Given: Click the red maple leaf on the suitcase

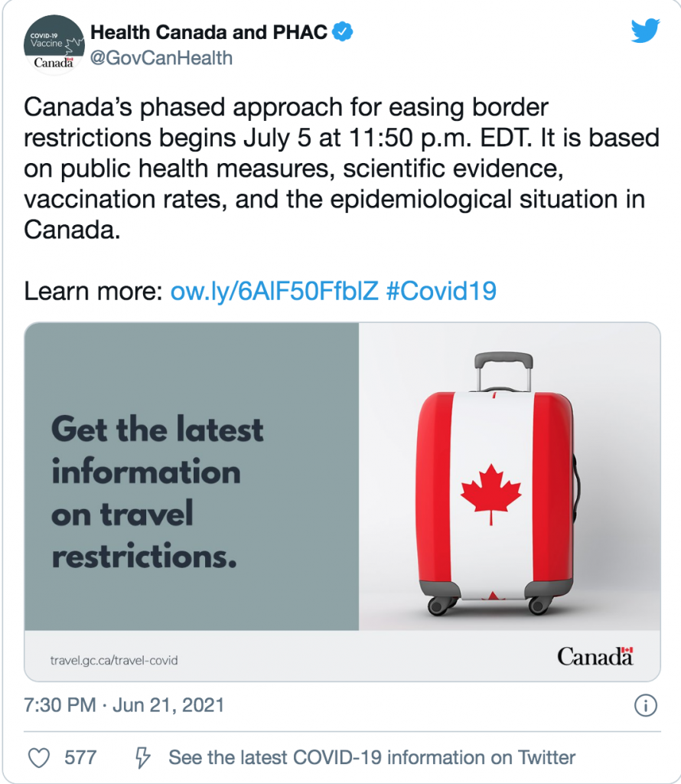Looking at the screenshot, I should pos(491,494).
